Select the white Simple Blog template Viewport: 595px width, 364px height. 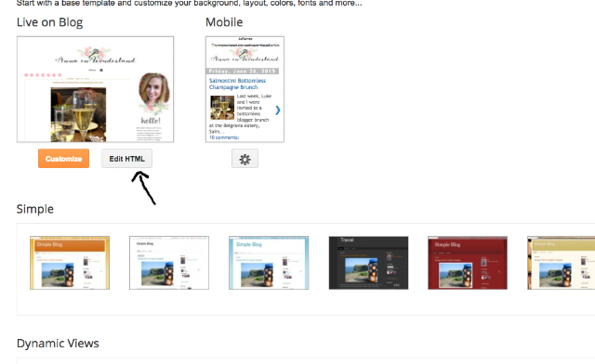tap(169, 263)
